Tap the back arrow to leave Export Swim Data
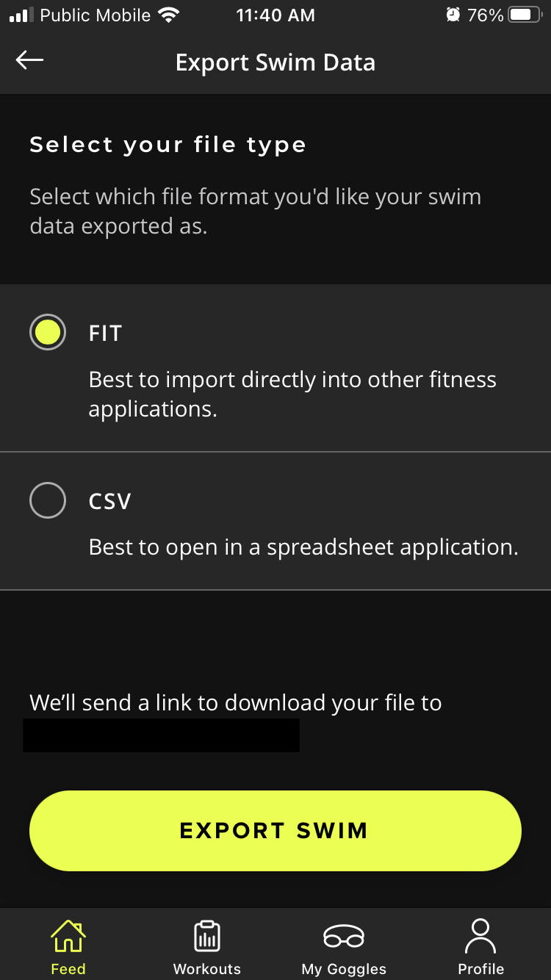Image resolution: width=551 pixels, height=980 pixels. point(29,61)
